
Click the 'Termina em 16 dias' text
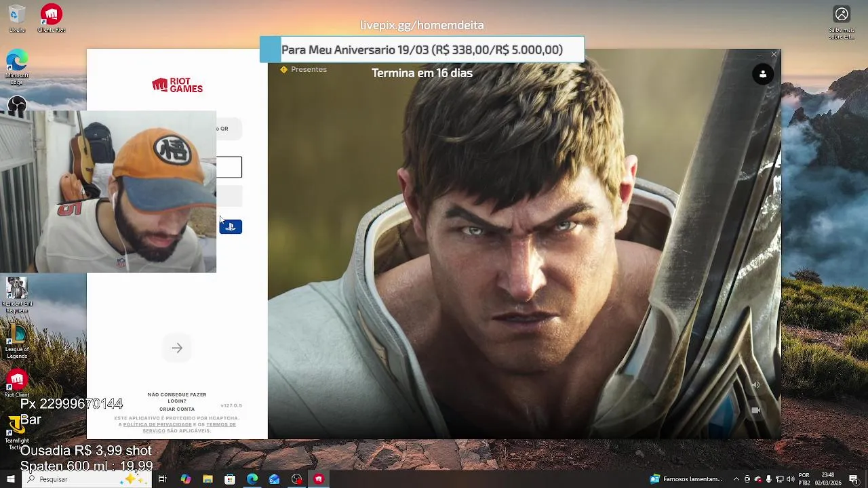422,73
